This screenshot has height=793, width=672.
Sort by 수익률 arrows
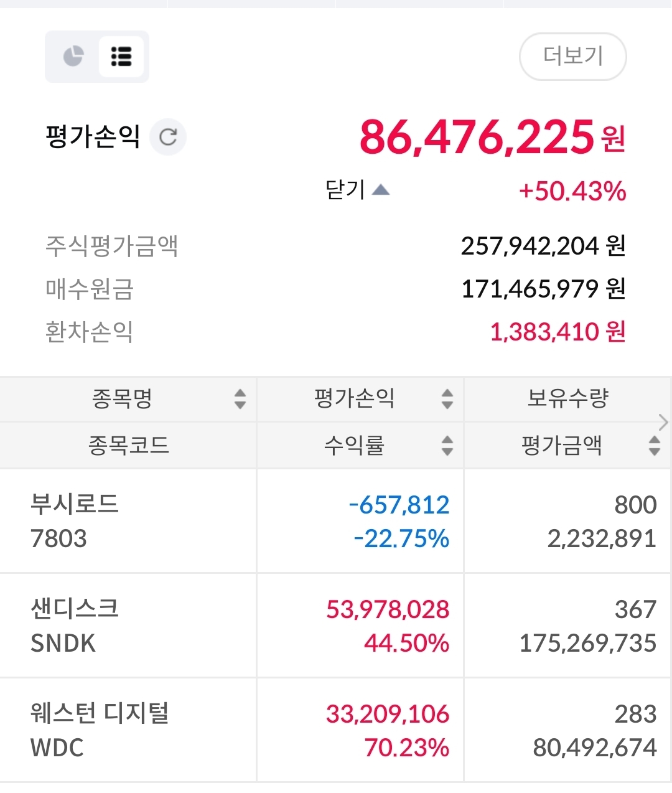[447, 445]
